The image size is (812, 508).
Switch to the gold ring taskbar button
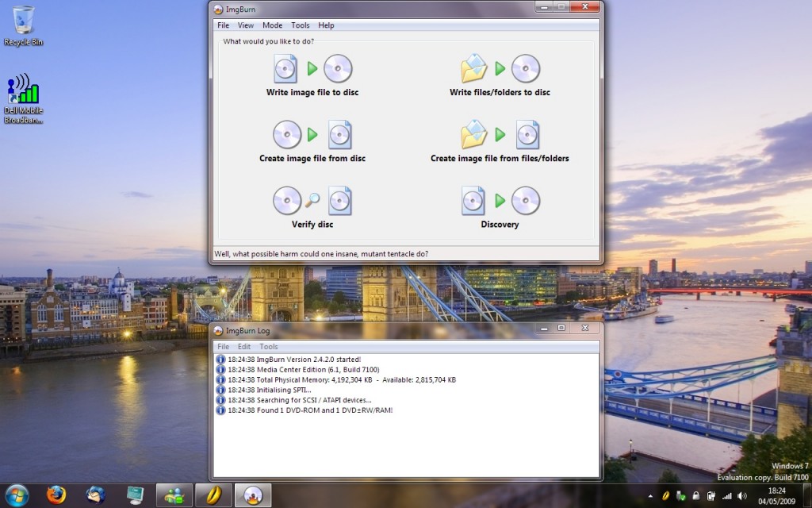tap(214, 495)
